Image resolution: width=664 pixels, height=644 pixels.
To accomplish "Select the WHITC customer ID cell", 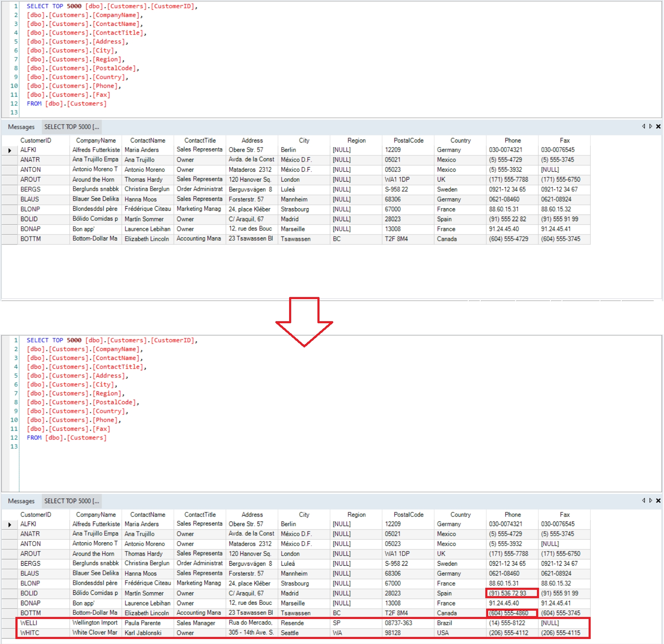I will click(30, 633).
